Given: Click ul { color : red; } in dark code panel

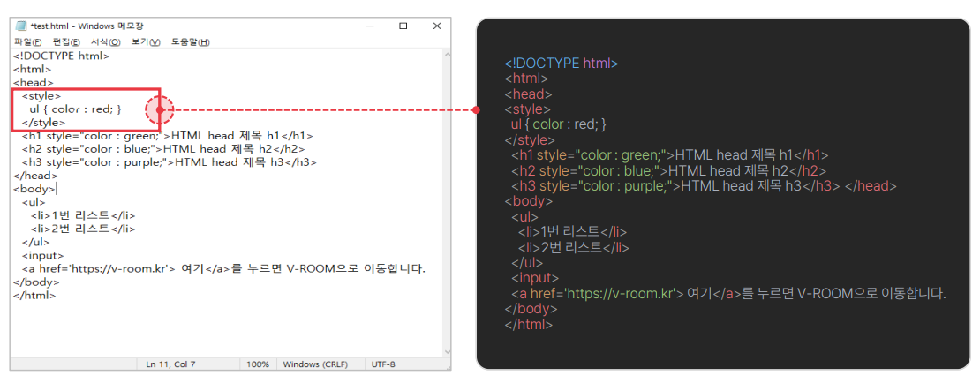Looking at the screenshot, I should click(559, 125).
